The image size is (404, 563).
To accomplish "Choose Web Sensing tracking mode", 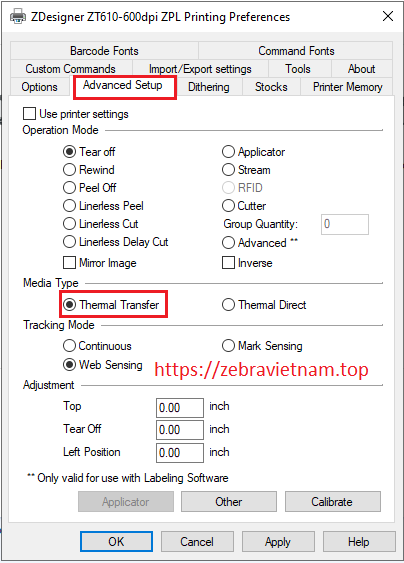I will pos(103,365).
